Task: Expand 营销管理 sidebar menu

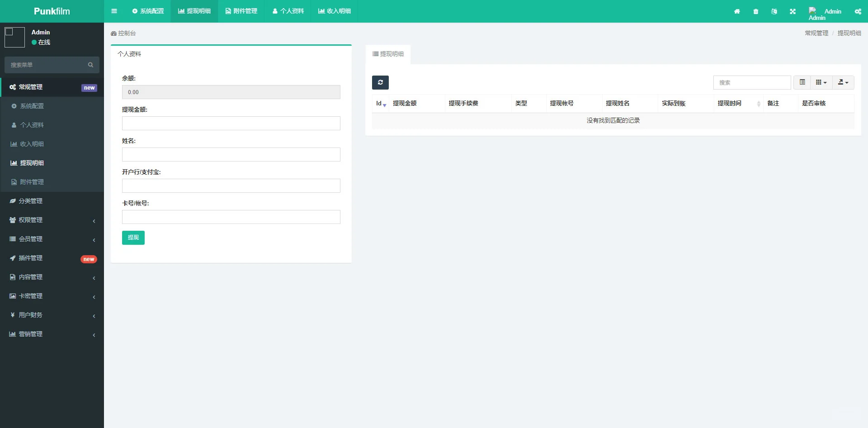Action: 52,334
